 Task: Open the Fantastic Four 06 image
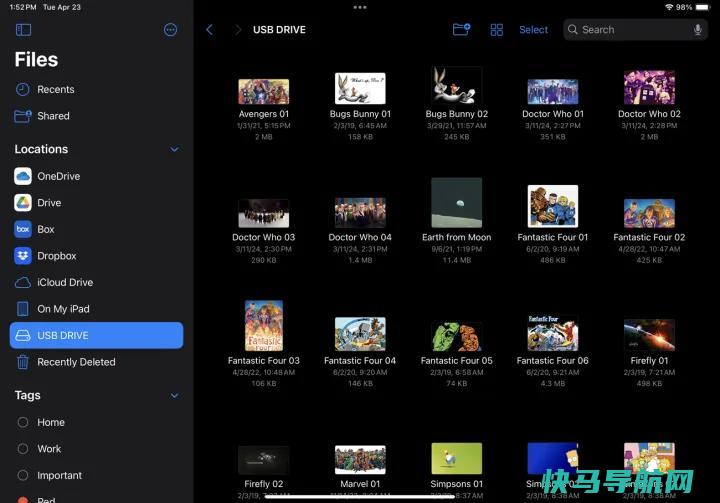coord(553,333)
